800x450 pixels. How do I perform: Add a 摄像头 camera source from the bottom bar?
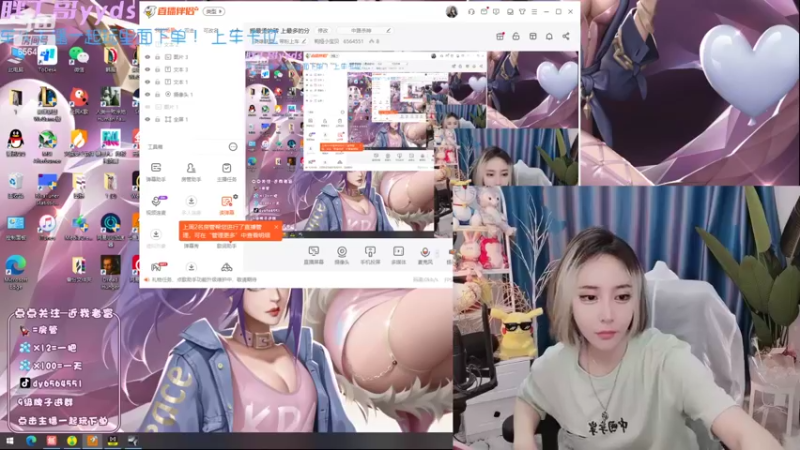coord(342,254)
